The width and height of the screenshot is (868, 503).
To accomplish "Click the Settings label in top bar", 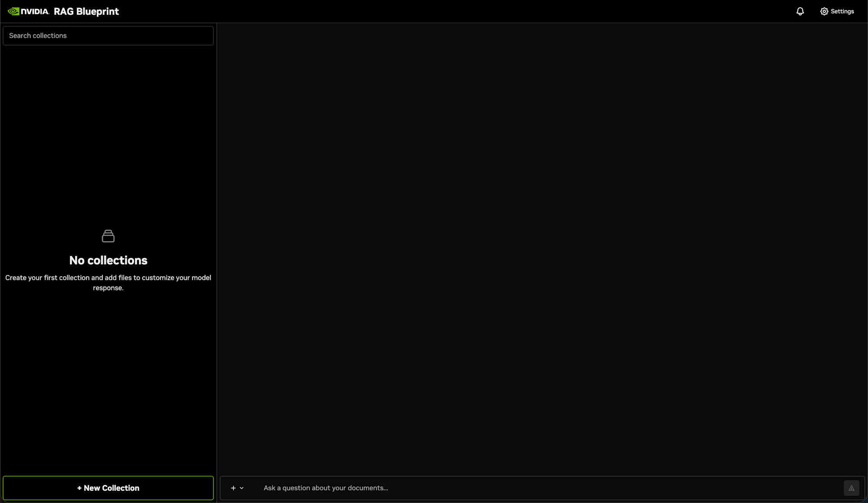I will (x=842, y=11).
